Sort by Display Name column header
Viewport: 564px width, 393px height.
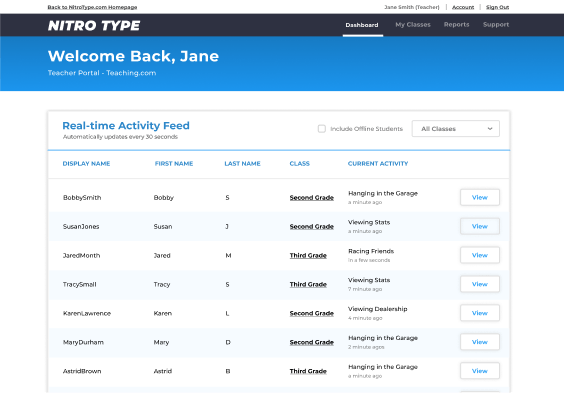[86, 164]
